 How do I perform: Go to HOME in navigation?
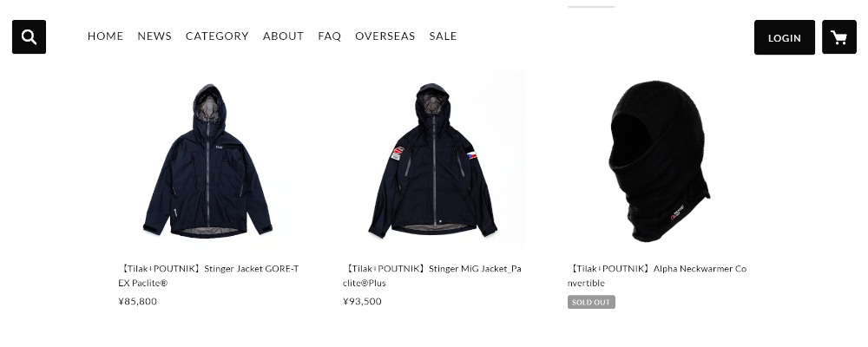tap(105, 36)
